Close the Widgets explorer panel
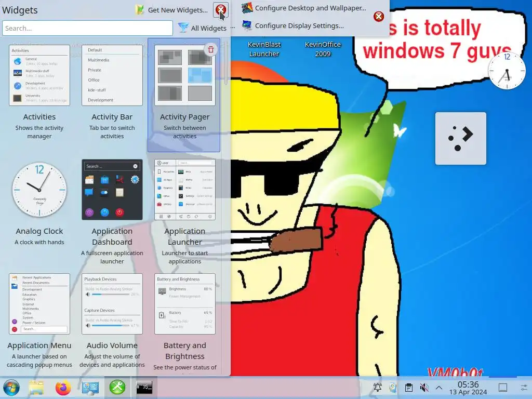Image resolution: width=532 pixels, height=399 pixels. coord(220,10)
